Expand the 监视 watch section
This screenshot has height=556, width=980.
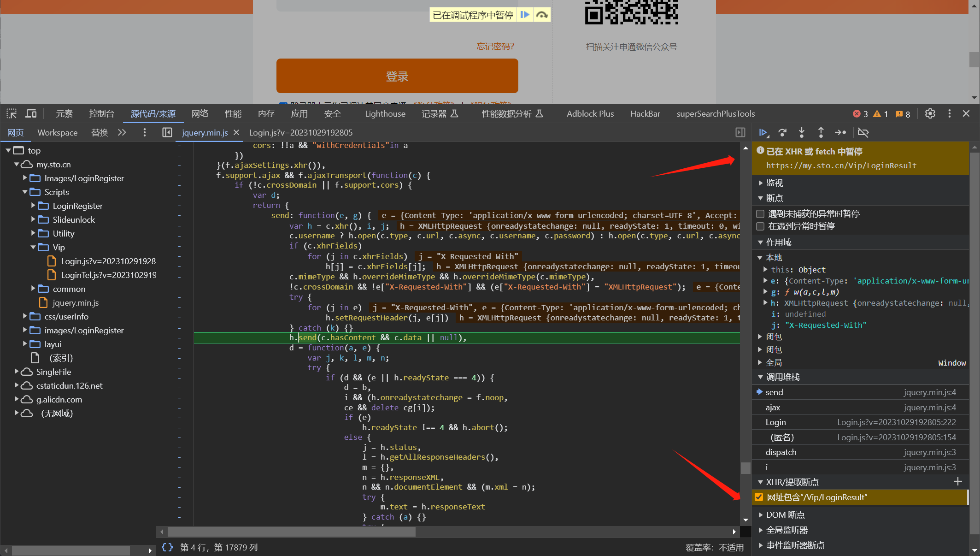point(760,183)
